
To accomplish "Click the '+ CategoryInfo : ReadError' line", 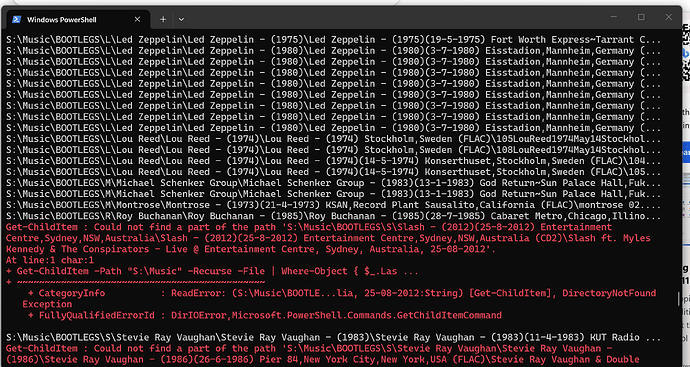I will point(342,293).
